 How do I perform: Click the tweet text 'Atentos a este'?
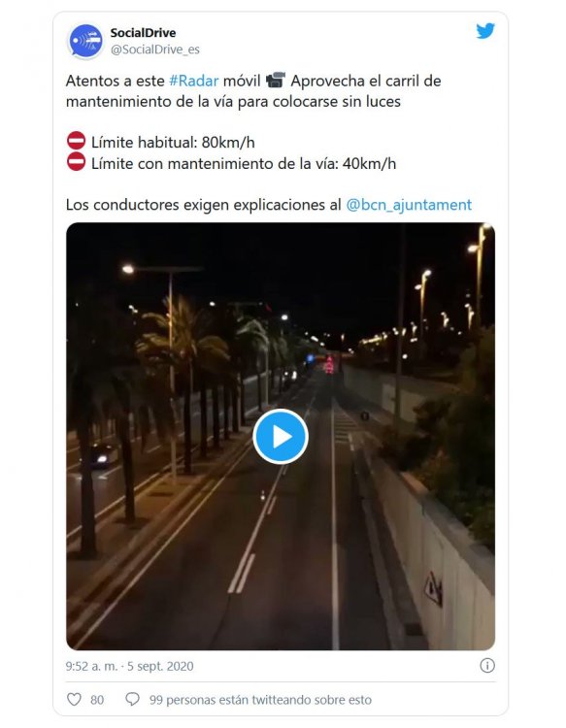[x=116, y=81]
